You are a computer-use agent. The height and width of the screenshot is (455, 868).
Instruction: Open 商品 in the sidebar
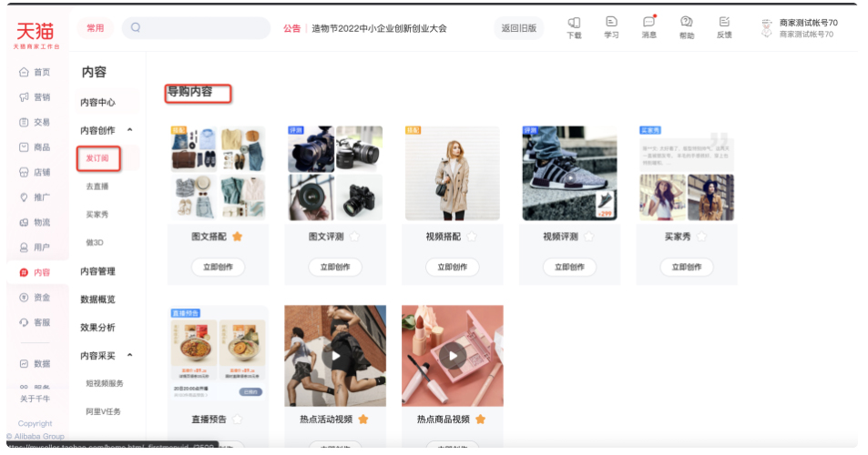(x=35, y=147)
